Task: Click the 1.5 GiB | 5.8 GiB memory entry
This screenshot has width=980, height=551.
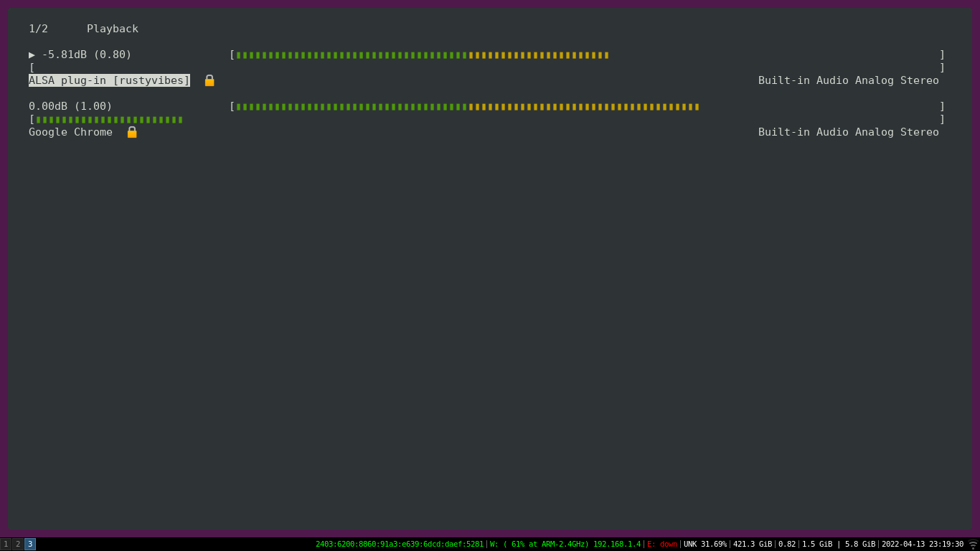Action: point(839,545)
